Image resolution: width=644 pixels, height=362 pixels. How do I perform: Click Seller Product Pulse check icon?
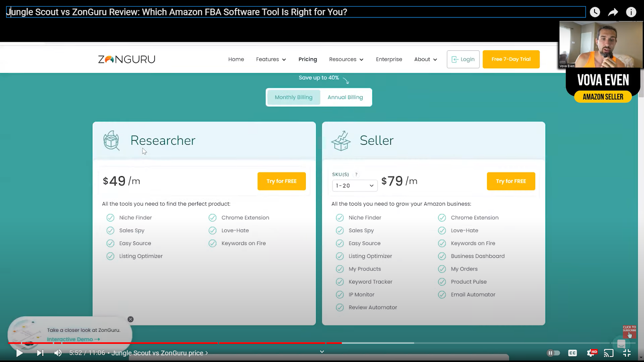pyautogui.click(x=442, y=282)
